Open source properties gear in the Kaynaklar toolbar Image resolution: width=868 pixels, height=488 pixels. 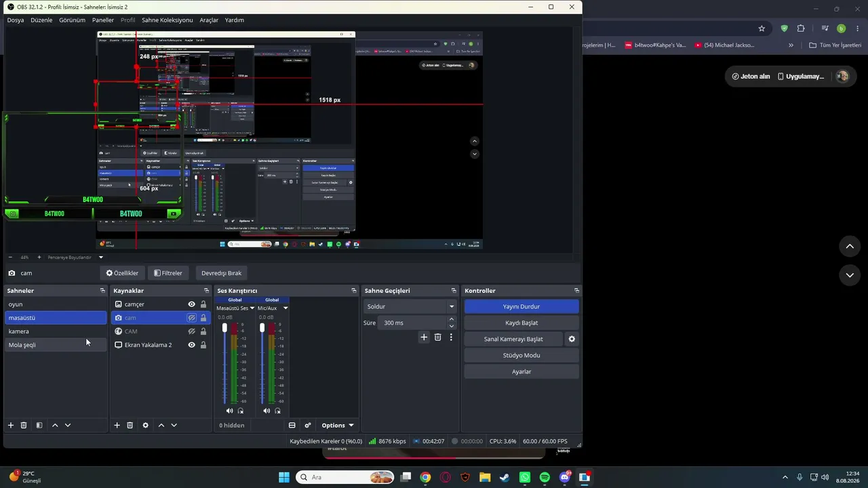[145, 426]
